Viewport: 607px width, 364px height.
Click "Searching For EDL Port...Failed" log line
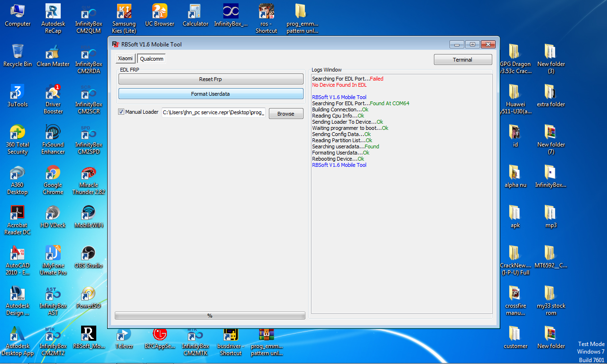[x=348, y=79]
